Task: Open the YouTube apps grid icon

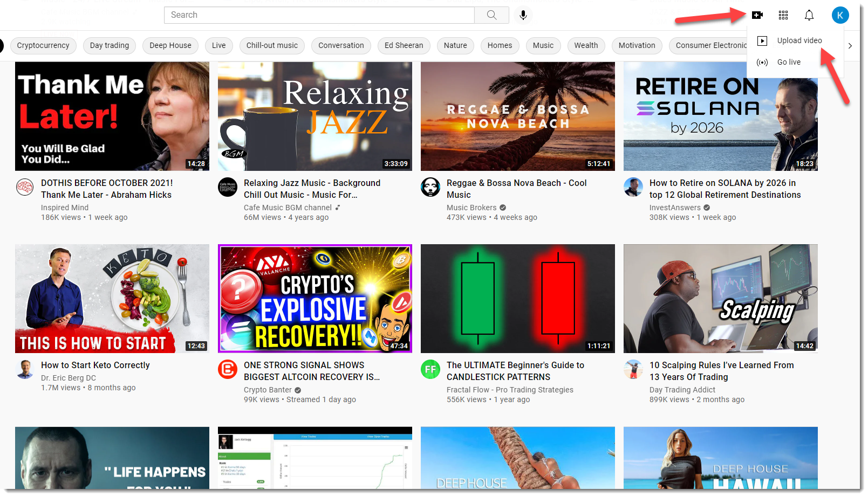Action: (783, 15)
